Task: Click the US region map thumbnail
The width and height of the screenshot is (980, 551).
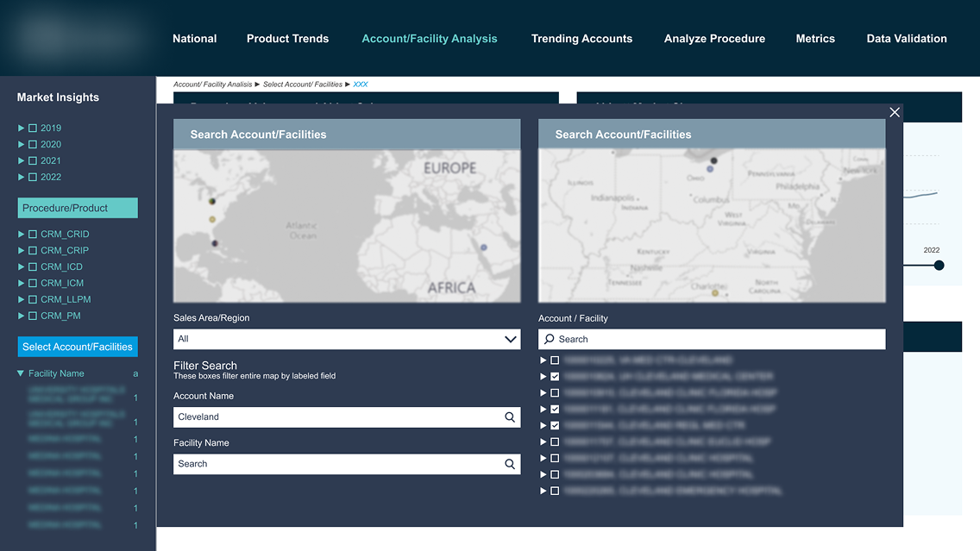Action: coord(712,226)
